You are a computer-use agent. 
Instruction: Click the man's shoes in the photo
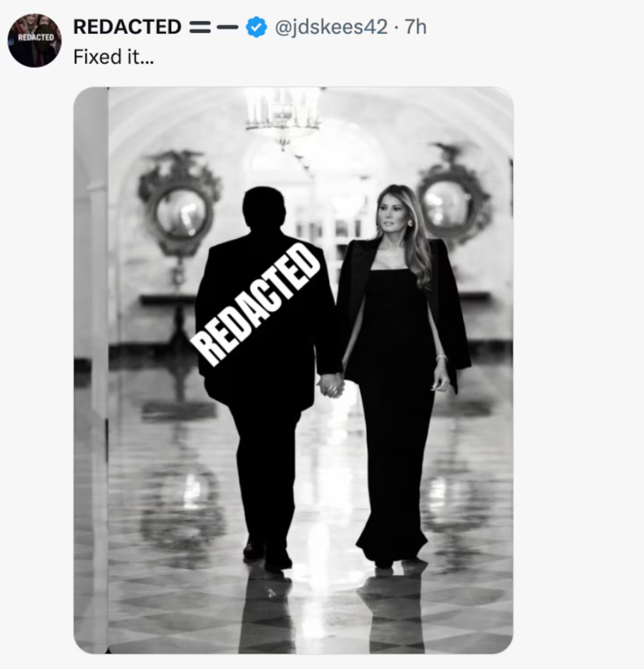pos(268,554)
